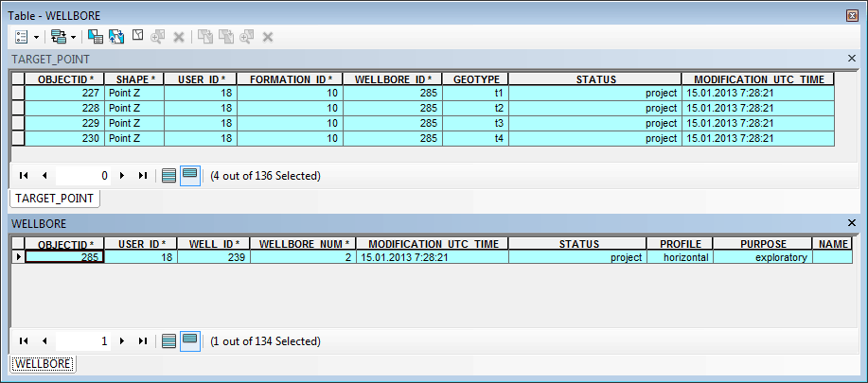Go to last record in WELLBORE table
The image size is (868, 383).
142,340
